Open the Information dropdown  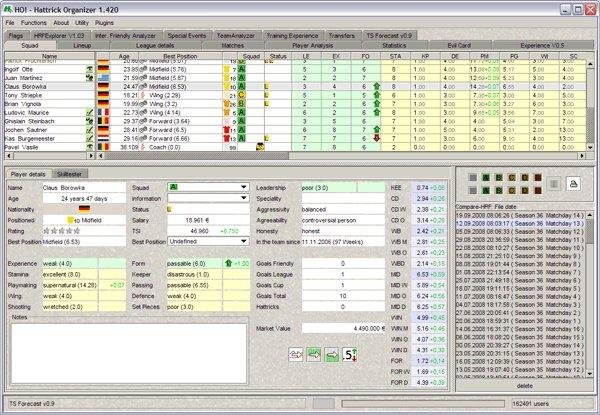pyautogui.click(x=243, y=198)
